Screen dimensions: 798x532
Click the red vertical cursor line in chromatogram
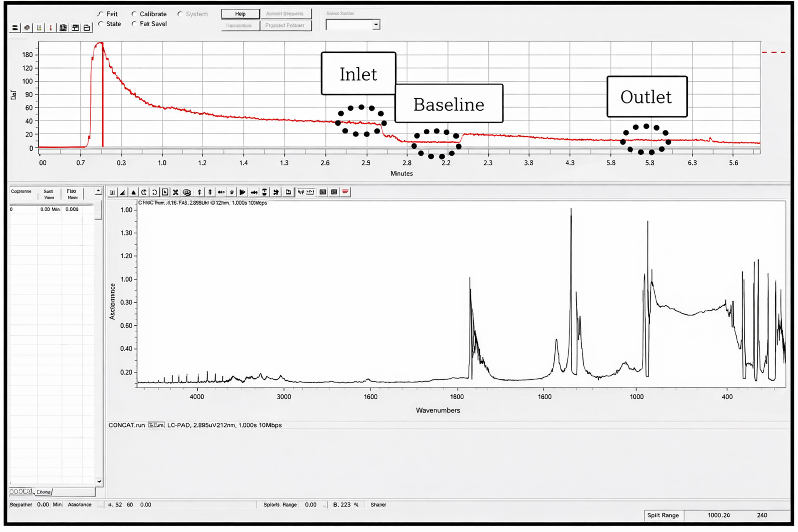pos(103,95)
